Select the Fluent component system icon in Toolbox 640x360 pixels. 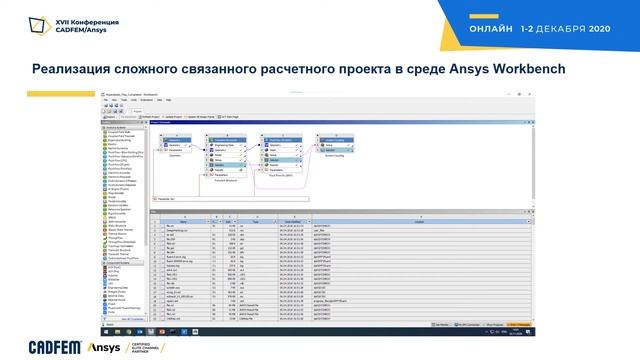(x=105, y=304)
